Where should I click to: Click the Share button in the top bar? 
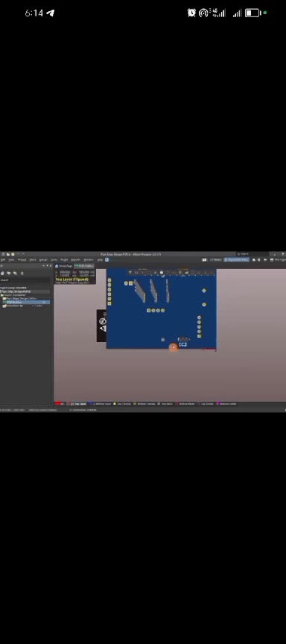[x=216, y=259]
